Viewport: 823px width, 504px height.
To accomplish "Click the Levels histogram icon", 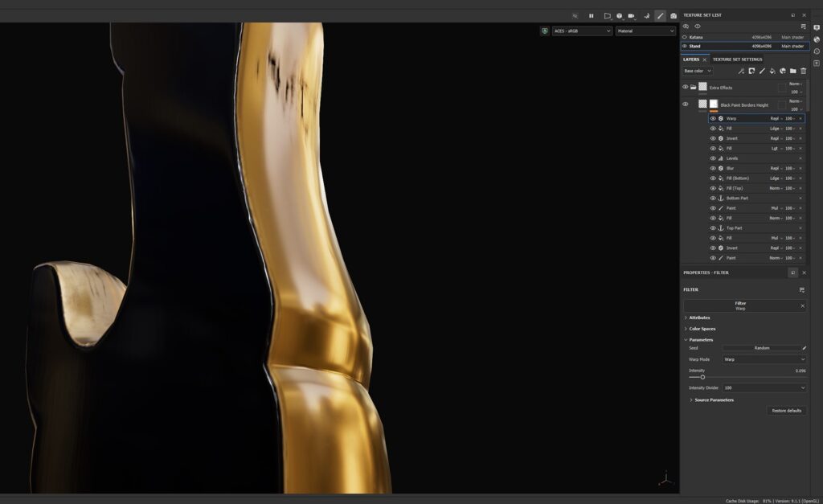I will point(721,158).
